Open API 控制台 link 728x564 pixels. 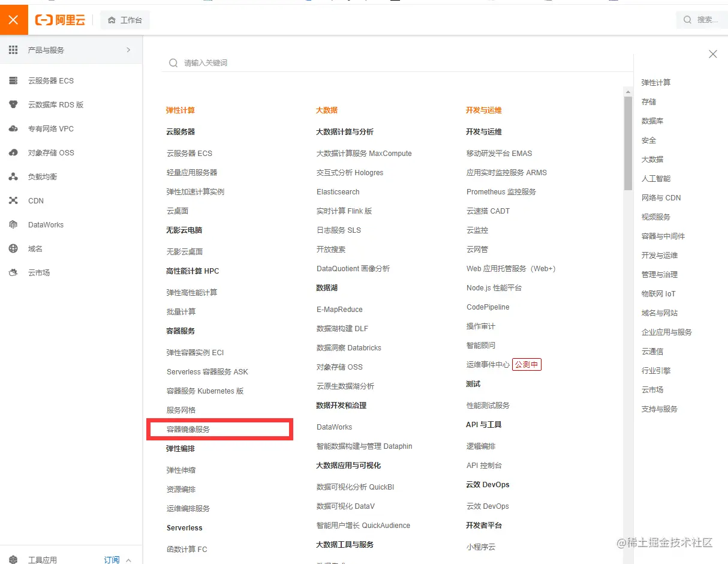pyautogui.click(x=484, y=465)
